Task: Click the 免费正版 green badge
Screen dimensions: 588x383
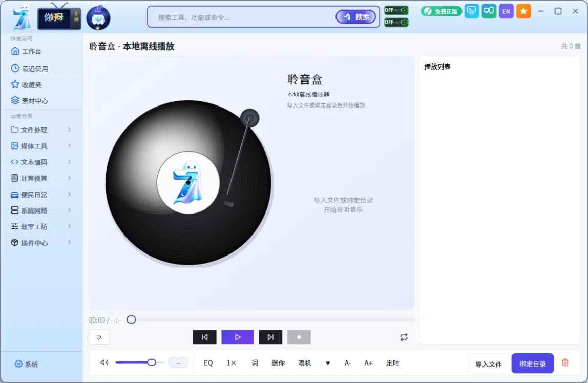Action: [x=441, y=11]
